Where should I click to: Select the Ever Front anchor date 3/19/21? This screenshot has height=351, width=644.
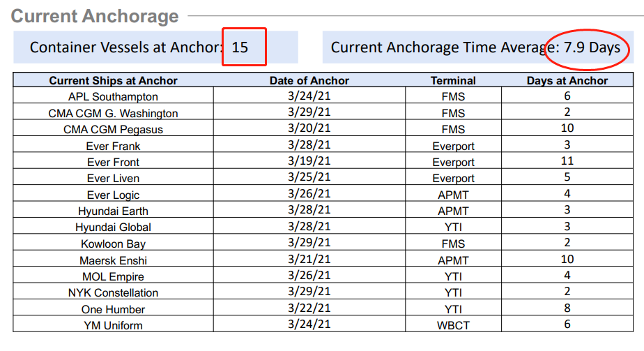click(309, 162)
